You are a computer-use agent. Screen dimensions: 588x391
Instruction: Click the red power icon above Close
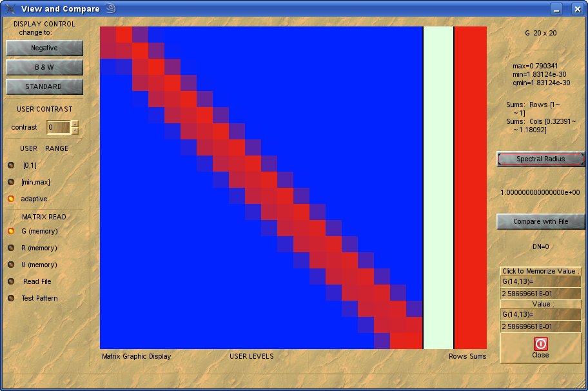tap(540, 344)
